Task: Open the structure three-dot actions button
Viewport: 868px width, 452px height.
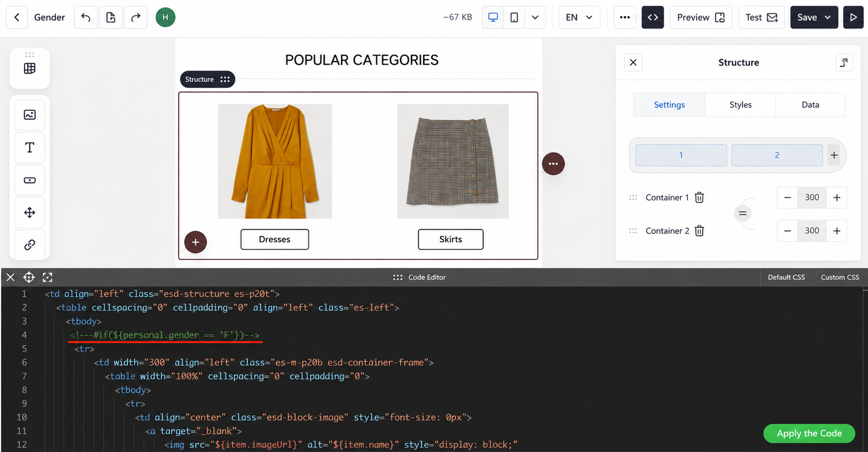Action: (553, 164)
